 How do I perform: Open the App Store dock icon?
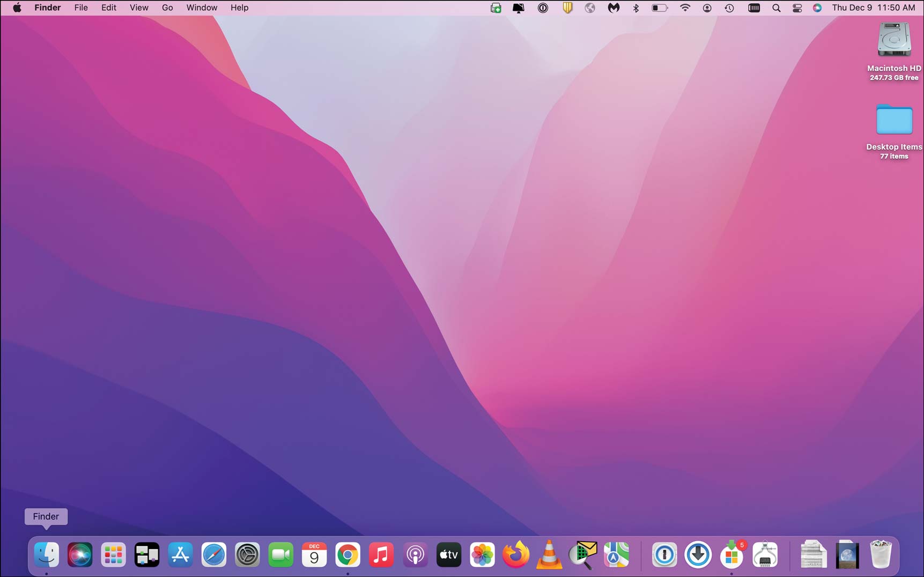pyautogui.click(x=180, y=555)
